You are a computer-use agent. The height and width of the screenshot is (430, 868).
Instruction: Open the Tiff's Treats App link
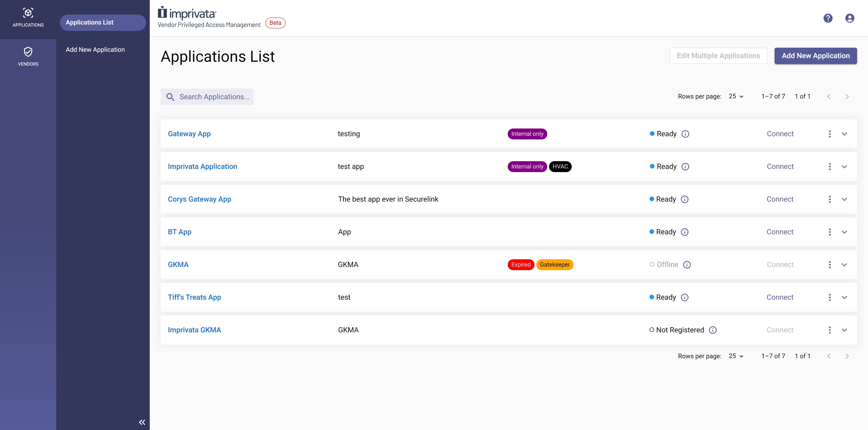click(x=194, y=297)
